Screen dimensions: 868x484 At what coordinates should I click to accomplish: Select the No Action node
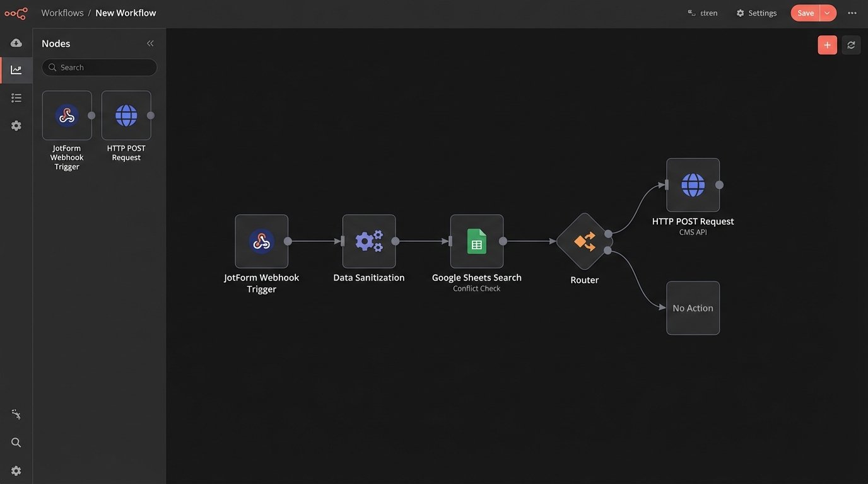pos(693,308)
